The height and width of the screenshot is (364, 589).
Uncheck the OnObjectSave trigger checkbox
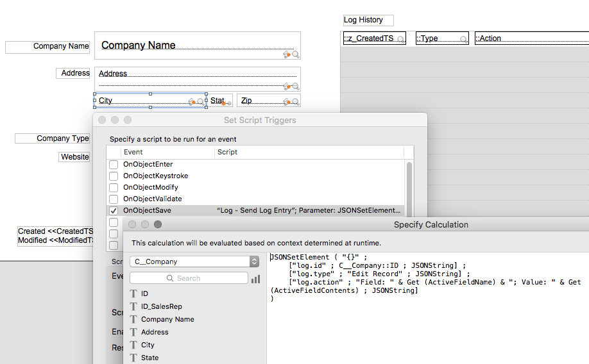click(114, 211)
